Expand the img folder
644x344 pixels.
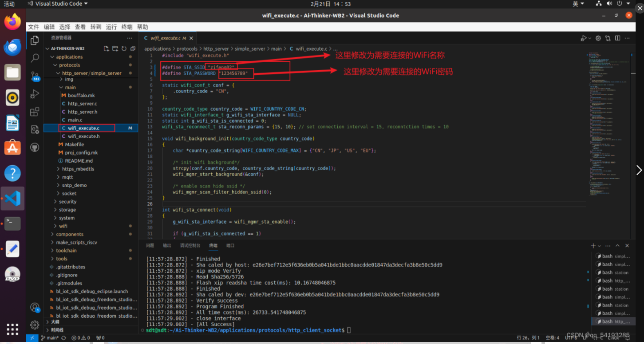tap(91, 79)
